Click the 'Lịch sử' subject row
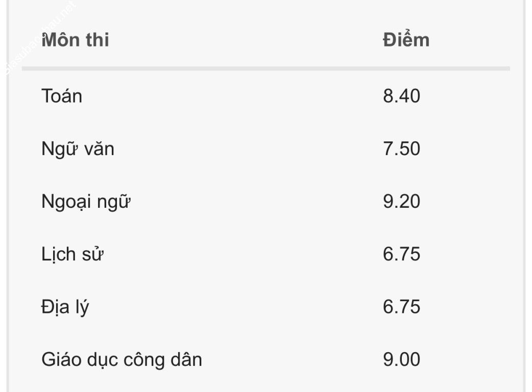Viewport: 532px width, 392px height. (72, 254)
